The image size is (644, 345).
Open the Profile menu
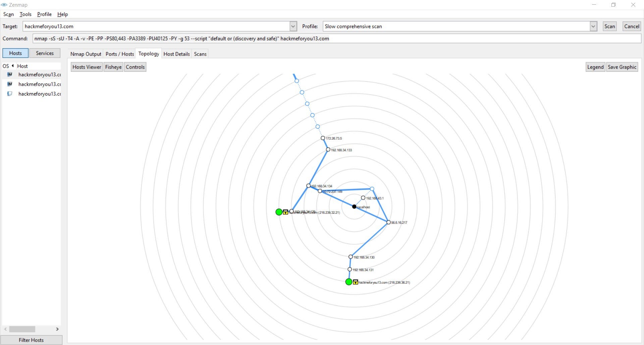point(44,14)
